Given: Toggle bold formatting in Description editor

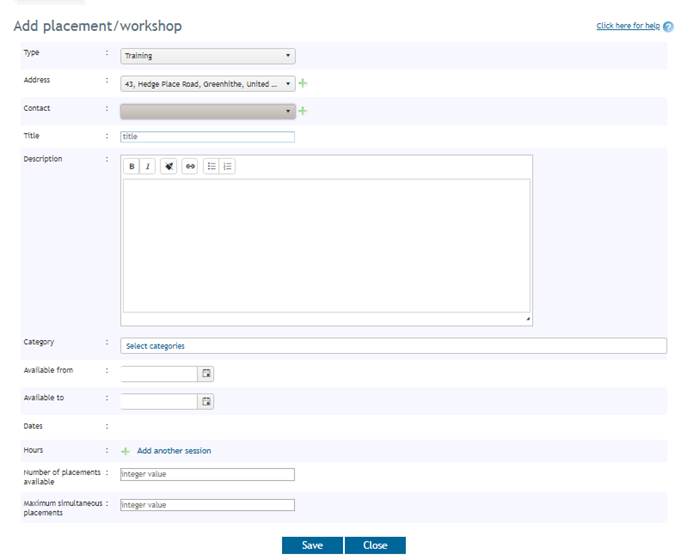Looking at the screenshot, I should tap(132, 166).
